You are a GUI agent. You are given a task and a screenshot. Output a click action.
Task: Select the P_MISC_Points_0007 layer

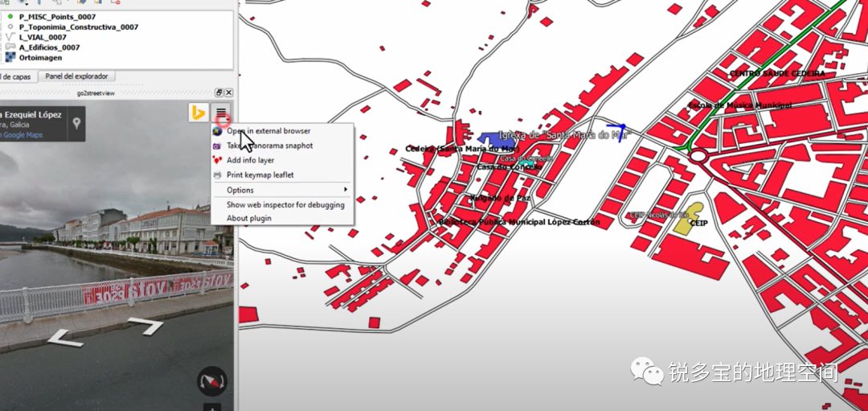(57, 16)
